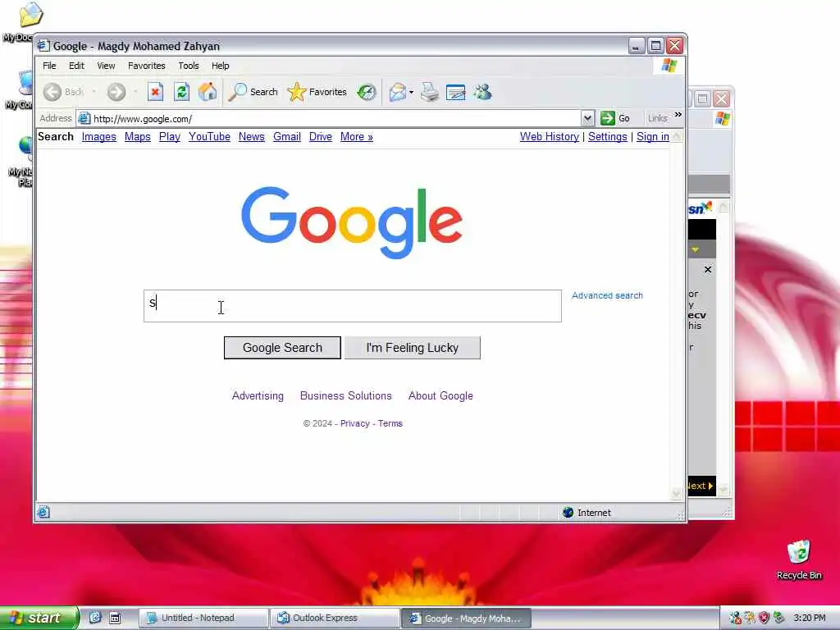The image size is (840, 630).
Task: Click the Windows flag logo in the menu bar
Action: tap(669, 66)
